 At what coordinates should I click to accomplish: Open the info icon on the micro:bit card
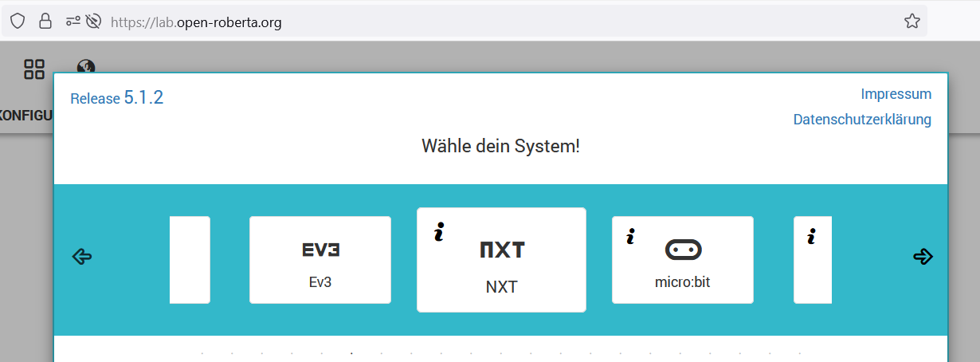point(630,236)
